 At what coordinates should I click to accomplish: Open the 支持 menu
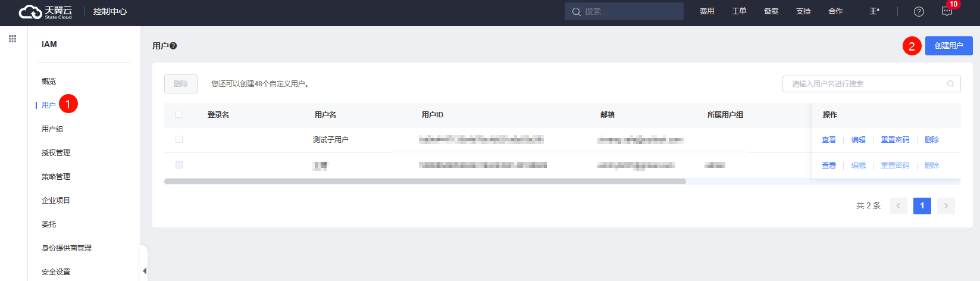pos(803,11)
